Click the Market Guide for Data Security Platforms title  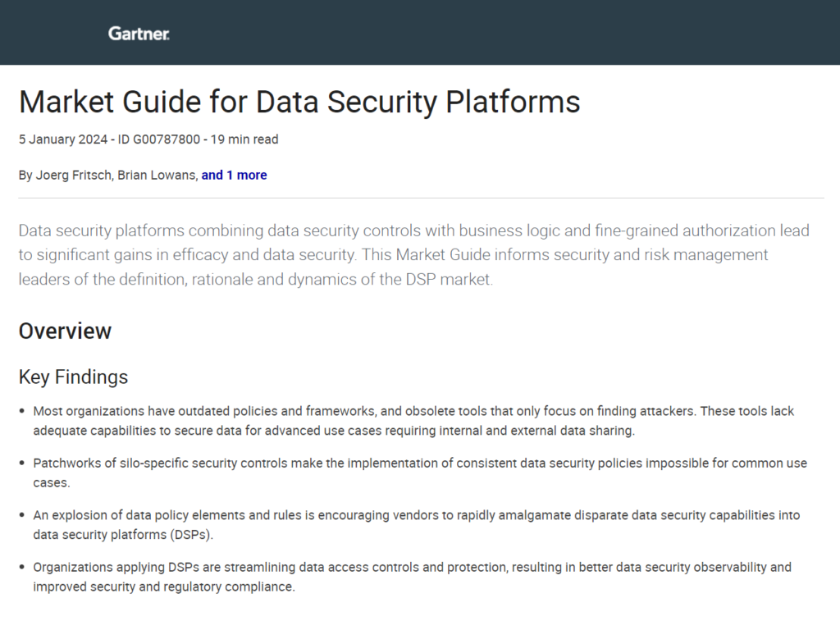click(299, 102)
